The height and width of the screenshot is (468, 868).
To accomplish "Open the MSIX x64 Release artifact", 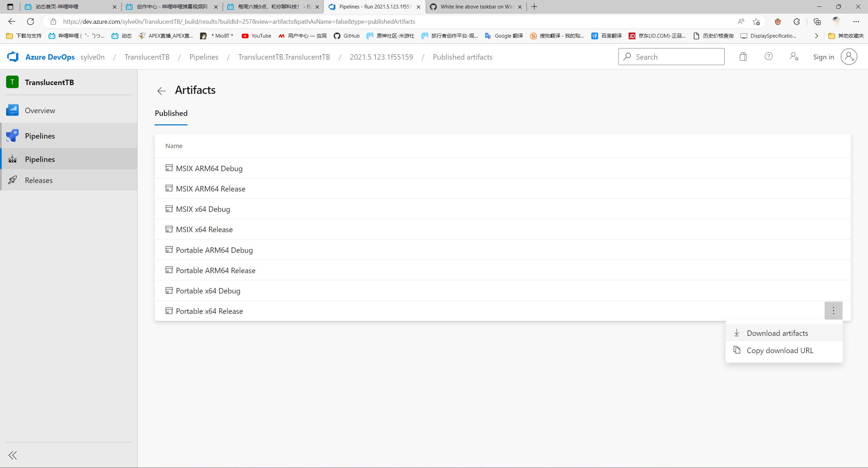I will [x=204, y=229].
